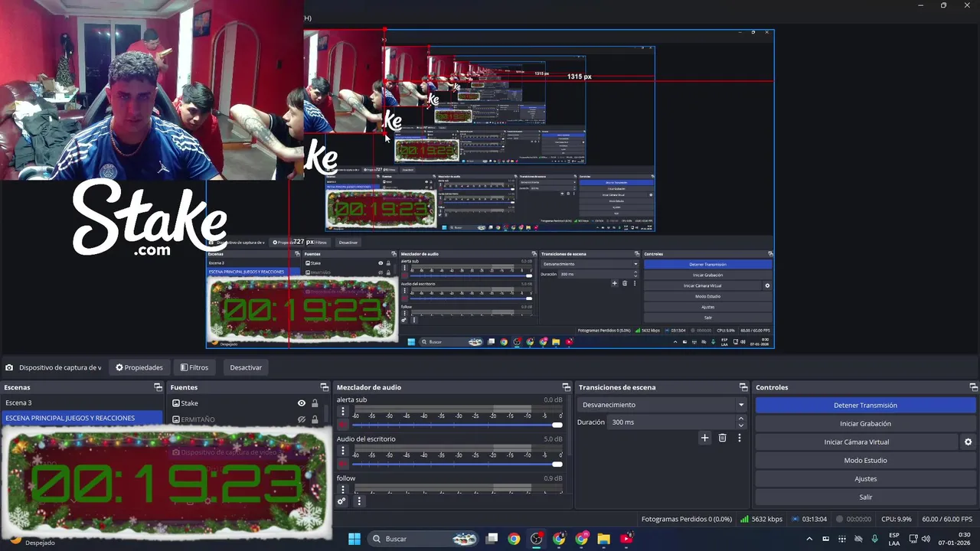This screenshot has height=551, width=980.
Task: Delete the scene transition with trash icon
Action: [722, 438]
